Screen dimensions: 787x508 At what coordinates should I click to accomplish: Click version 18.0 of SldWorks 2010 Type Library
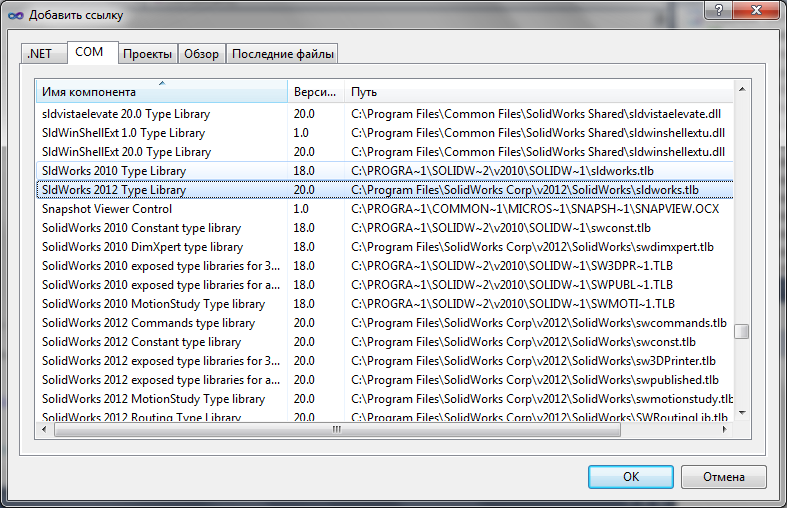(304, 171)
